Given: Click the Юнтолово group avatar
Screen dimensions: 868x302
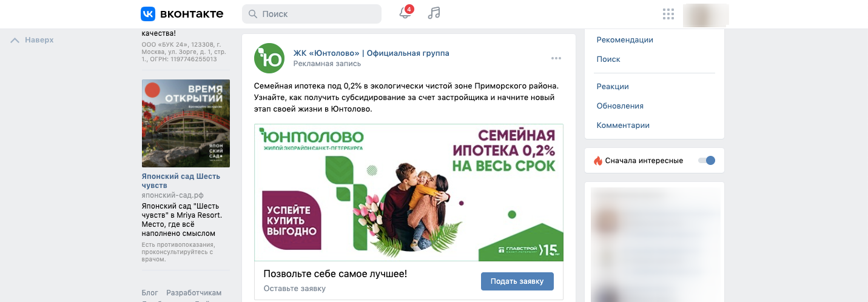Looking at the screenshot, I should tap(269, 58).
